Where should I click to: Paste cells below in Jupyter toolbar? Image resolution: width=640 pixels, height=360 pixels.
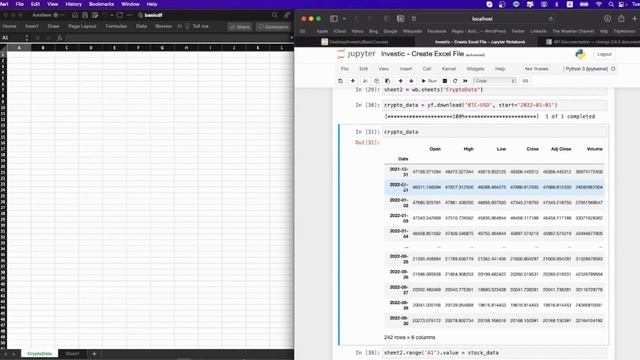pos(387,81)
